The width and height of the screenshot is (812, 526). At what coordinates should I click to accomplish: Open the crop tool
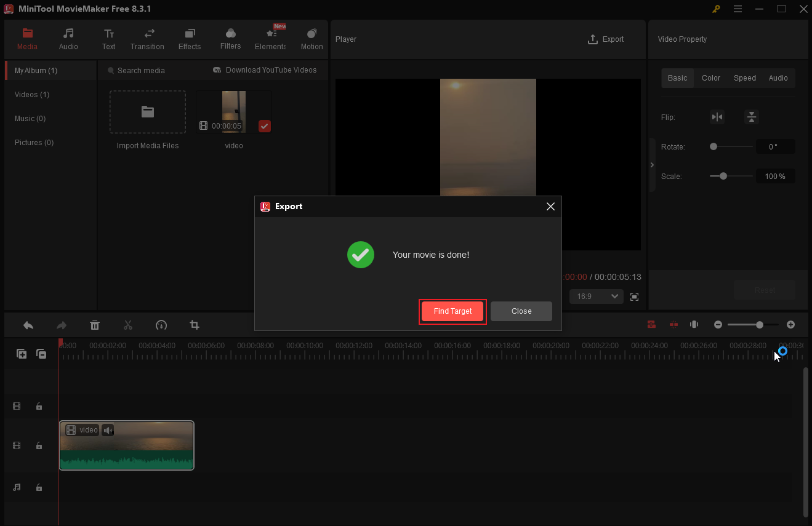pyautogui.click(x=195, y=325)
